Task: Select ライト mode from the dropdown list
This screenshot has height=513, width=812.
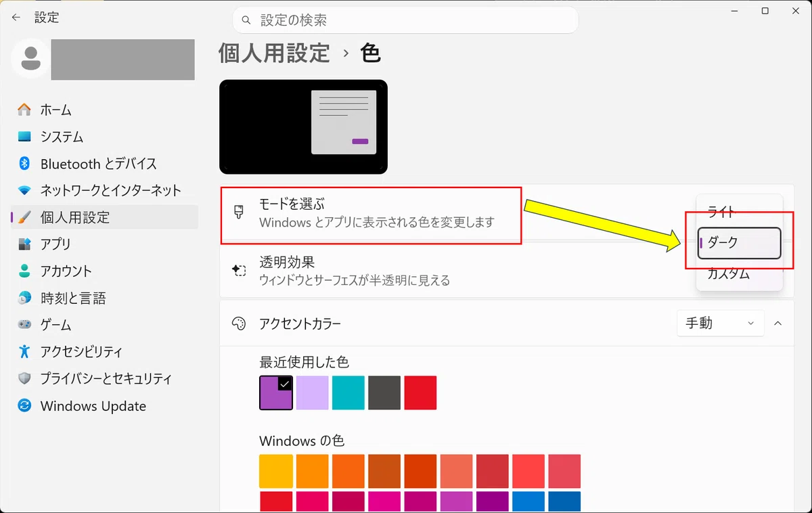Action: pyautogui.click(x=739, y=212)
